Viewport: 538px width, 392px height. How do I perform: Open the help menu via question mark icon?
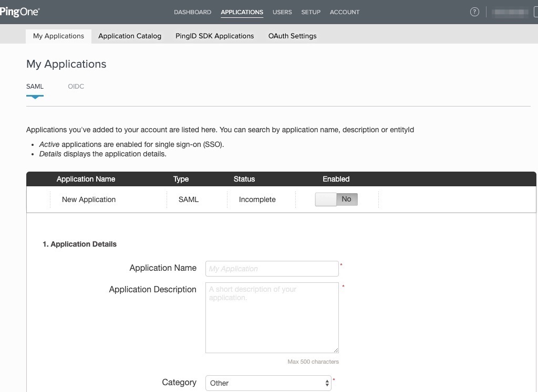pos(474,12)
